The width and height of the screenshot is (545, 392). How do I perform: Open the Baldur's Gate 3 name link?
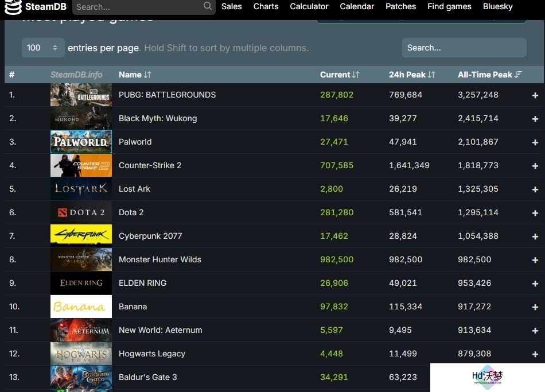[x=147, y=377]
